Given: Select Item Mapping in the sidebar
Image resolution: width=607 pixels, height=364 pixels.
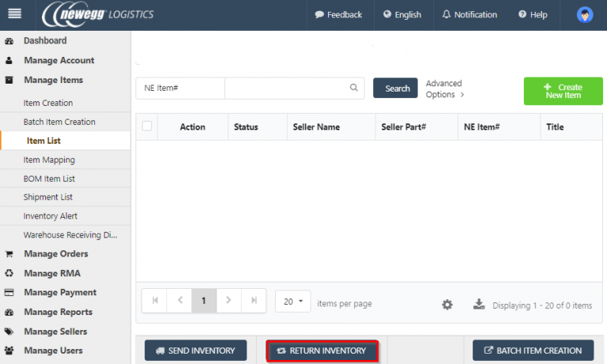Looking at the screenshot, I should (49, 159).
